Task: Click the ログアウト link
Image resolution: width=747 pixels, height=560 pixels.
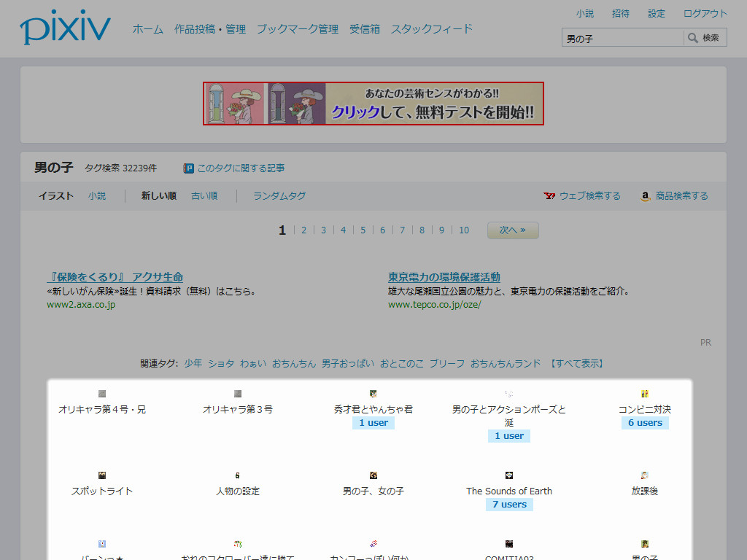Action: 705,13
